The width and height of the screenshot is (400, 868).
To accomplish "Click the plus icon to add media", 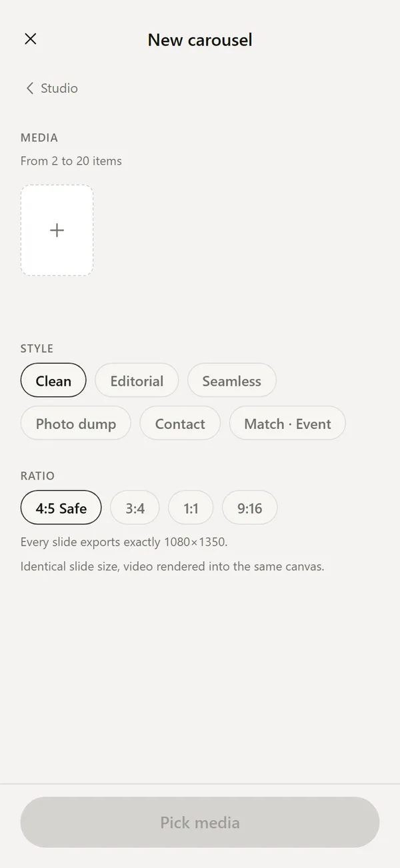I will click(57, 230).
